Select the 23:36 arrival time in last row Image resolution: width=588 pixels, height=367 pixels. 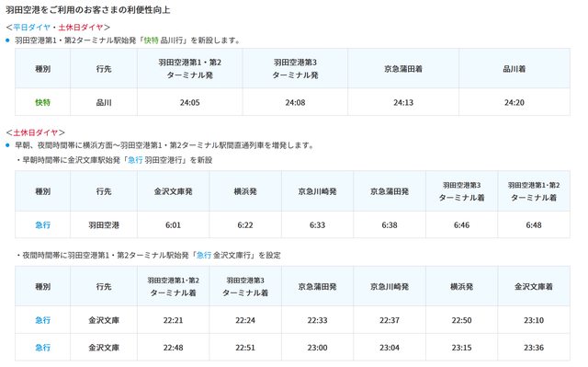pyautogui.click(x=534, y=348)
